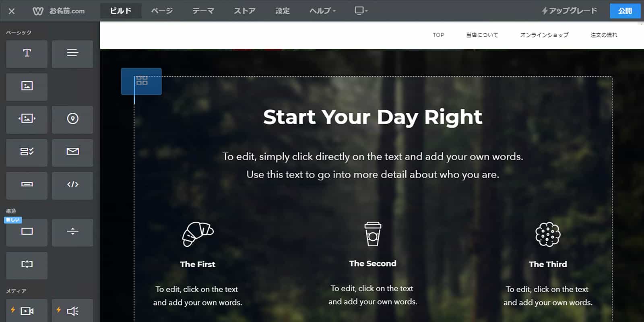Select the Spacer element icon

click(x=27, y=265)
